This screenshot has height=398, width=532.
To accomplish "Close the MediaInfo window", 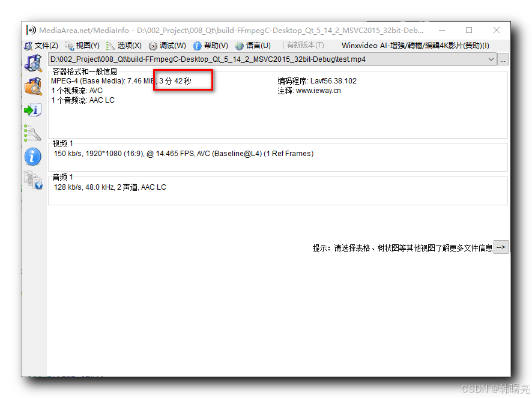I will (x=497, y=30).
